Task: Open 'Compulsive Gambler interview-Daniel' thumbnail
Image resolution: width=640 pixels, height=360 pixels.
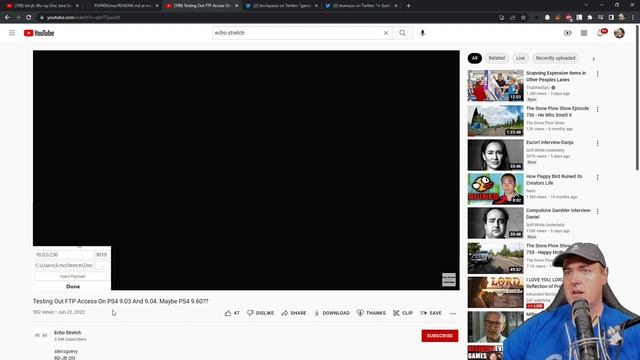Action: [x=496, y=223]
